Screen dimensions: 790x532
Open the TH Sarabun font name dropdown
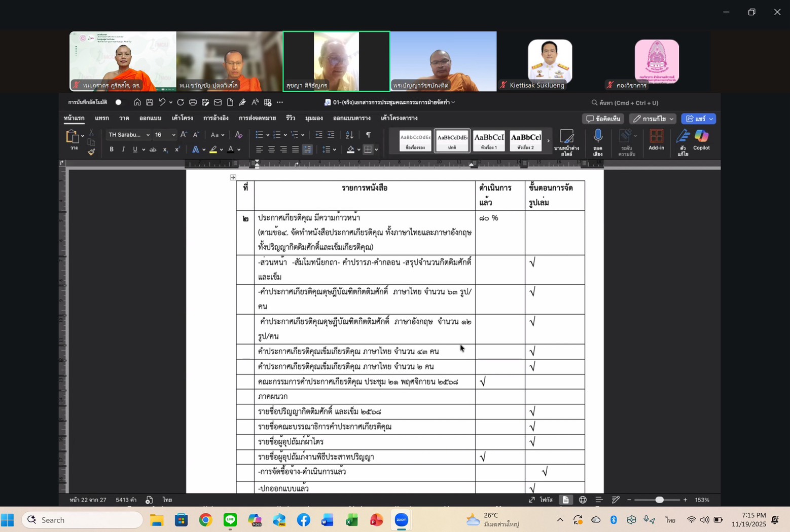point(129,135)
